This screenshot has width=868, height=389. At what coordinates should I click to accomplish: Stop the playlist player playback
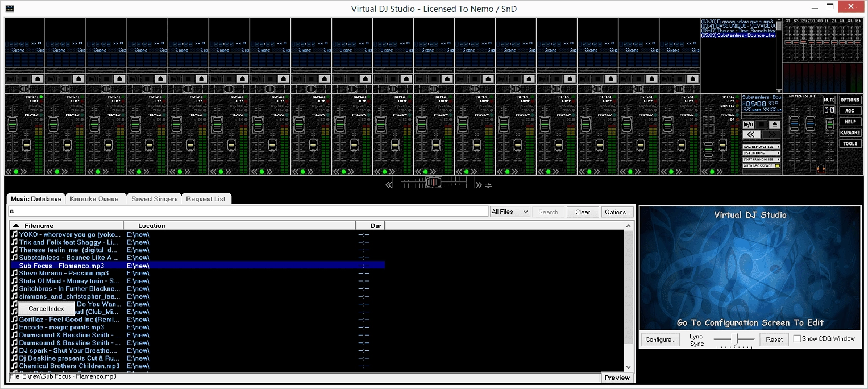coord(761,125)
